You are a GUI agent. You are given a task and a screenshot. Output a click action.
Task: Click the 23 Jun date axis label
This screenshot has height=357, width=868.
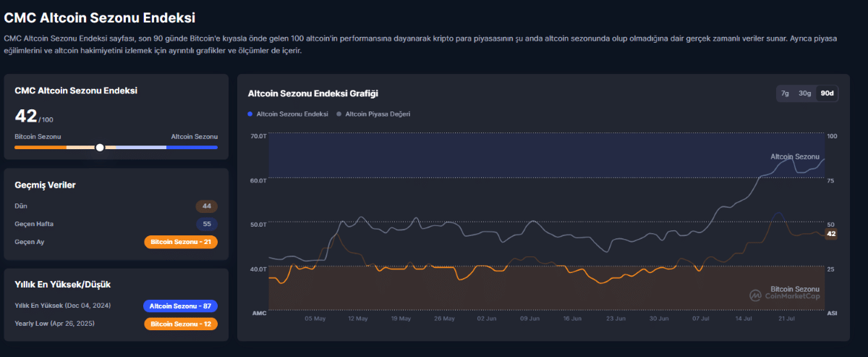coord(616,318)
